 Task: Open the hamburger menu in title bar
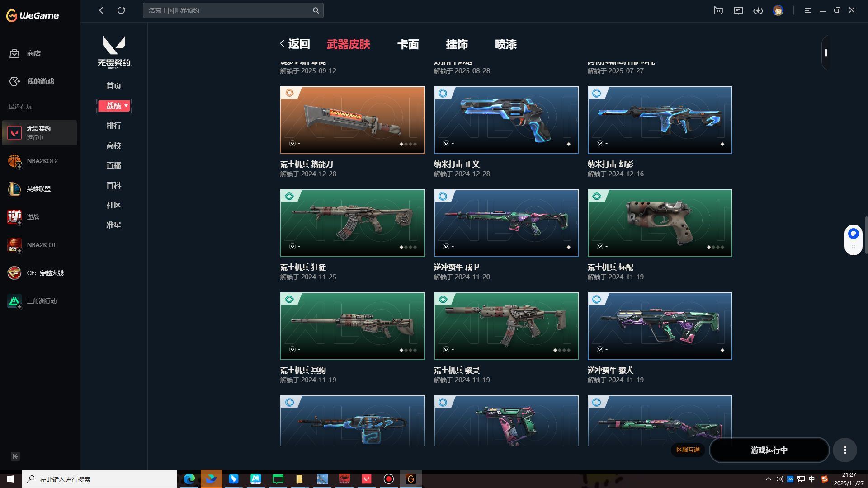(x=807, y=10)
